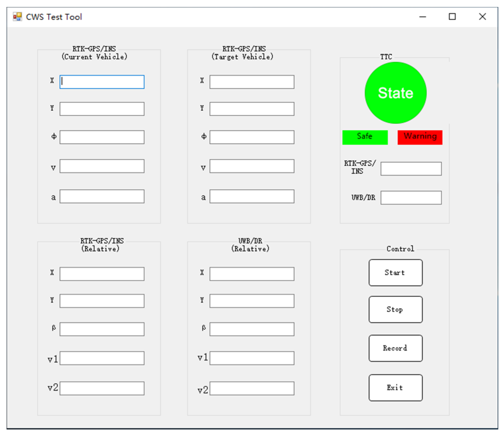Click the TTC UWB/DR text box
Viewport: 504px width, 437px height.
(x=411, y=198)
